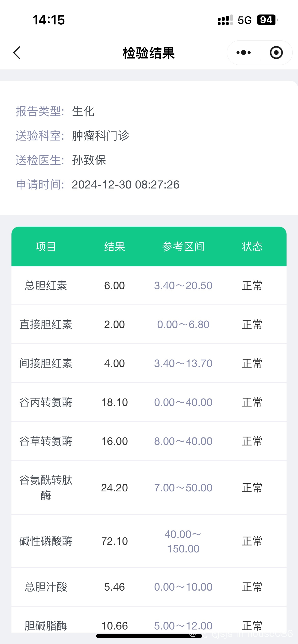Select the 直接胆红素 test item
298x644 pixels.
pos(46,325)
